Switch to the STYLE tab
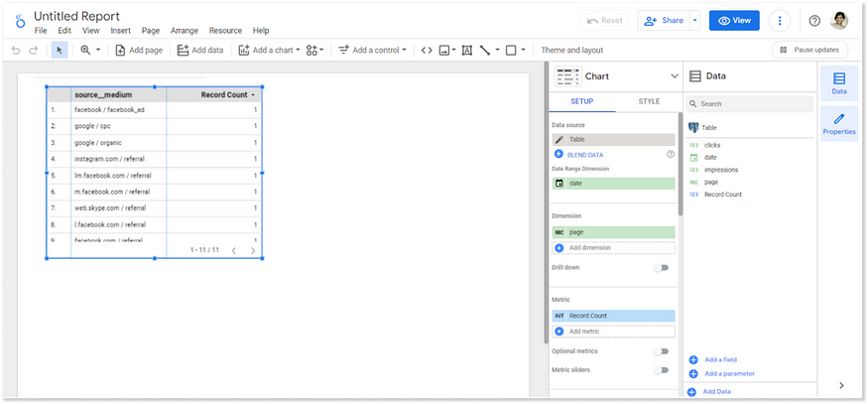Viewport: 868px width, 404px height. tap(649, 101)
